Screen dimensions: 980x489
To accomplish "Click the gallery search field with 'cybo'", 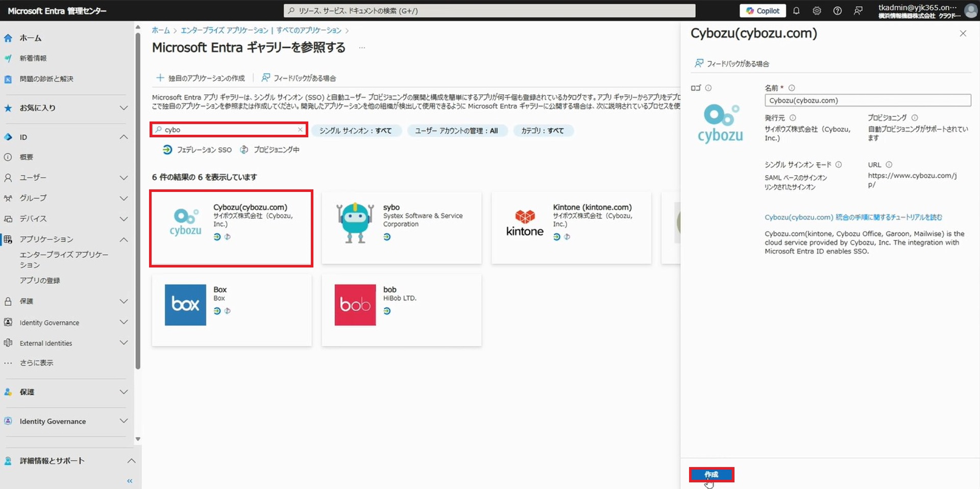I will [x=228, y=130].
